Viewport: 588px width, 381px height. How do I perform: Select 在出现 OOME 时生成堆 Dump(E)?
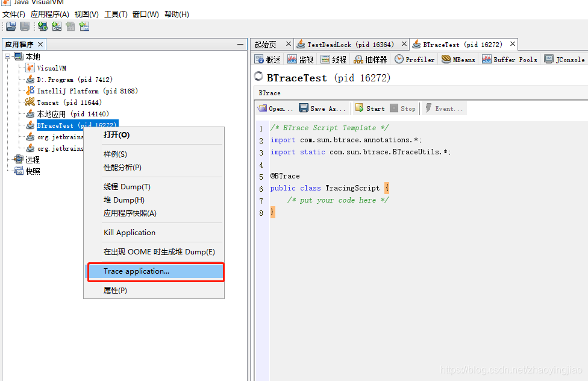154,252
